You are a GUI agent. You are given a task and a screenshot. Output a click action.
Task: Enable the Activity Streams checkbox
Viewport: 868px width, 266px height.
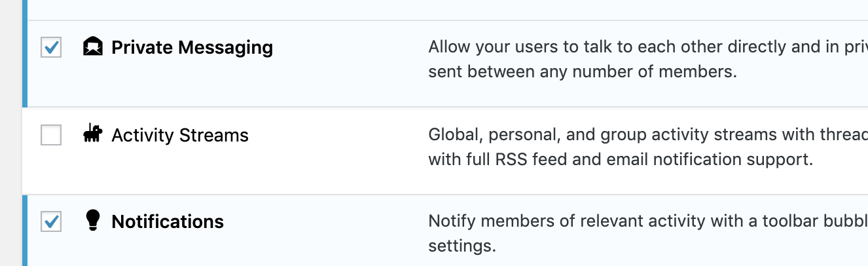51,135
